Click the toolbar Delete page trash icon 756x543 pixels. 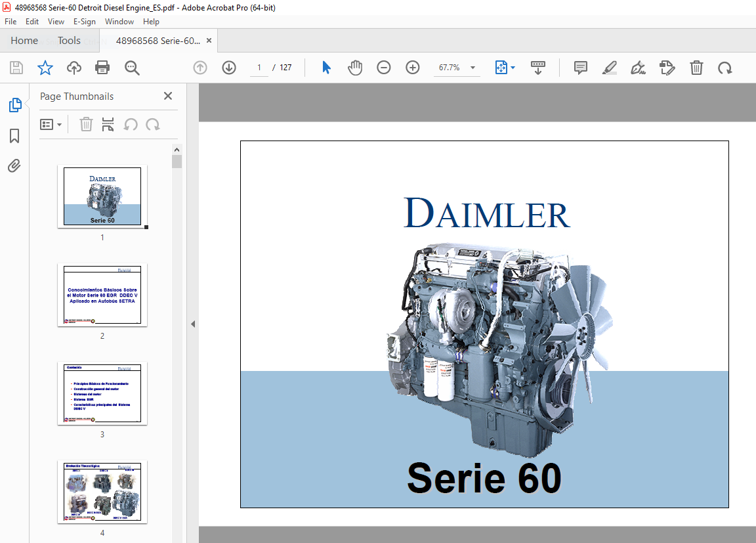(696, 68)
